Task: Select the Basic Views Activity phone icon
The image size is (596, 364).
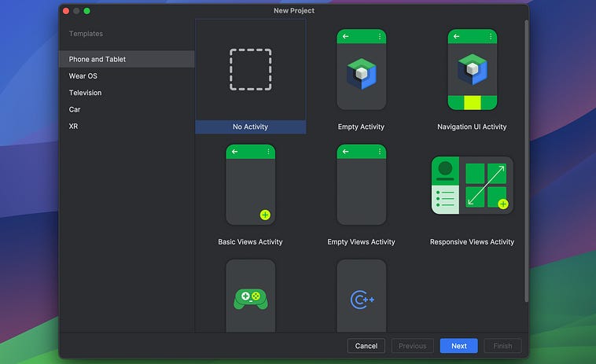Action: click(x=251, y=185)
